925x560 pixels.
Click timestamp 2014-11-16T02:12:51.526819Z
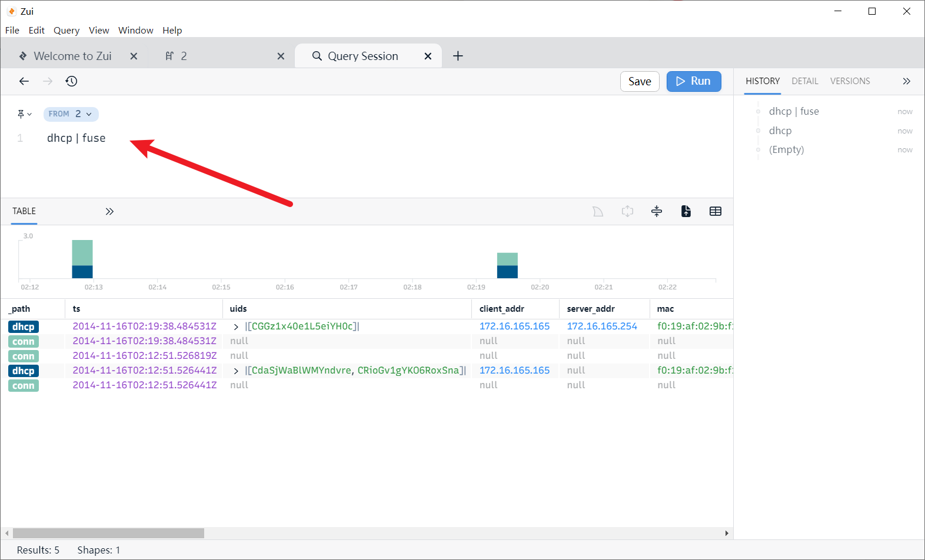(x=145, y=355)
